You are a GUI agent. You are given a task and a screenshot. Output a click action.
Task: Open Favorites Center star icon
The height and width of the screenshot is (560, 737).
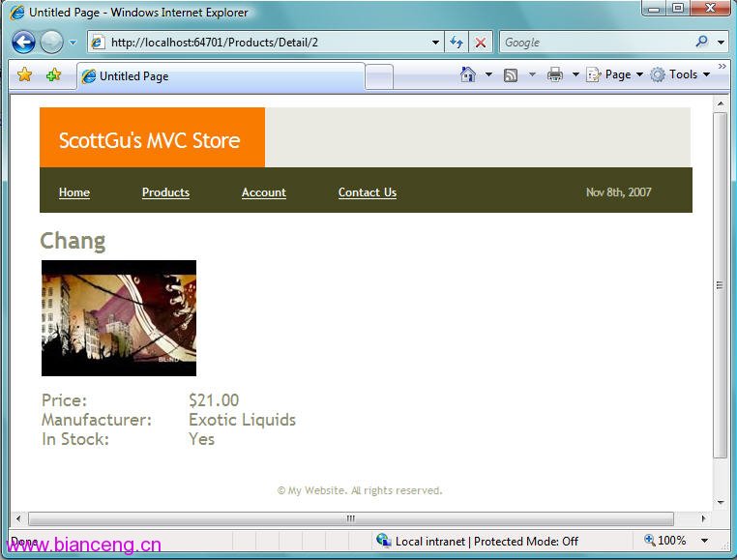pyautogui.click(x=24, y=74)
